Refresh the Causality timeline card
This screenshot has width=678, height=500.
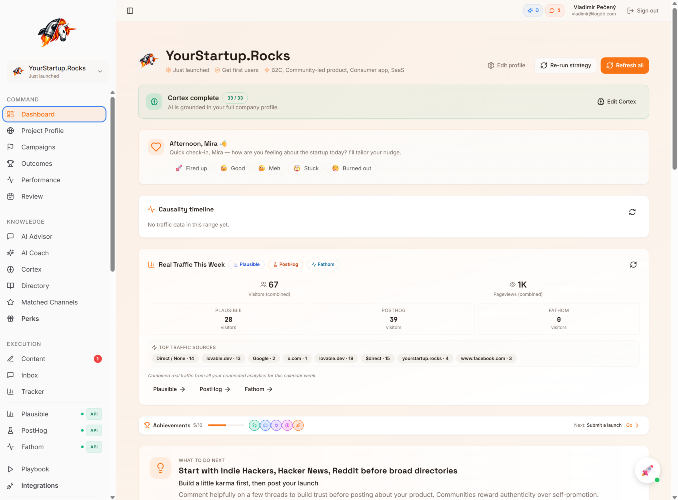click(632, 212)
